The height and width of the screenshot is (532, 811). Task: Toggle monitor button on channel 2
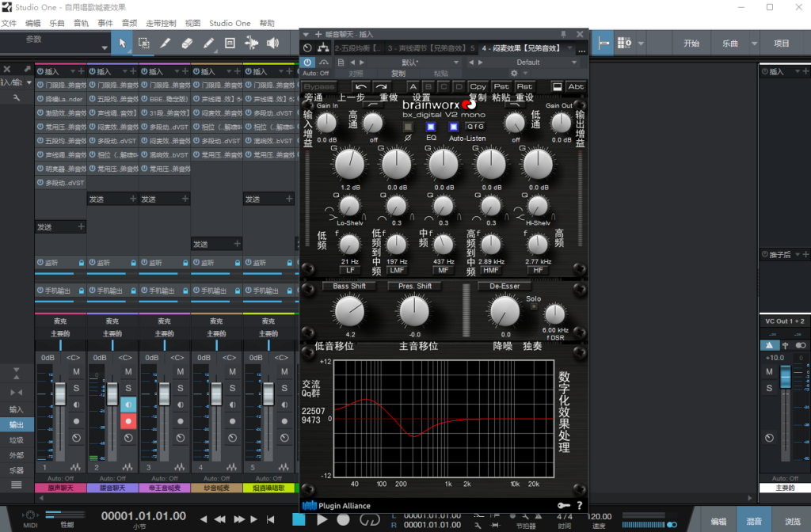coord(128,405)
